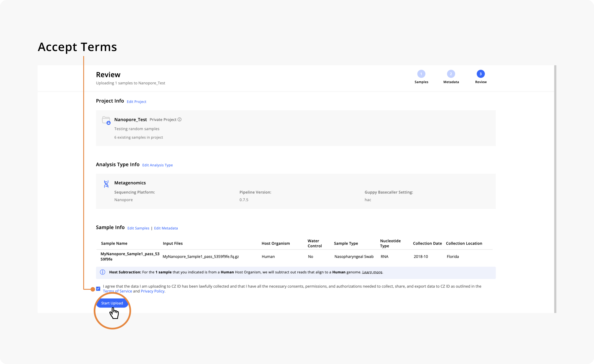The height and width of the screenshot is (364, 594).
Task: Click the Sample Name column header
Action: coord(114,244)
